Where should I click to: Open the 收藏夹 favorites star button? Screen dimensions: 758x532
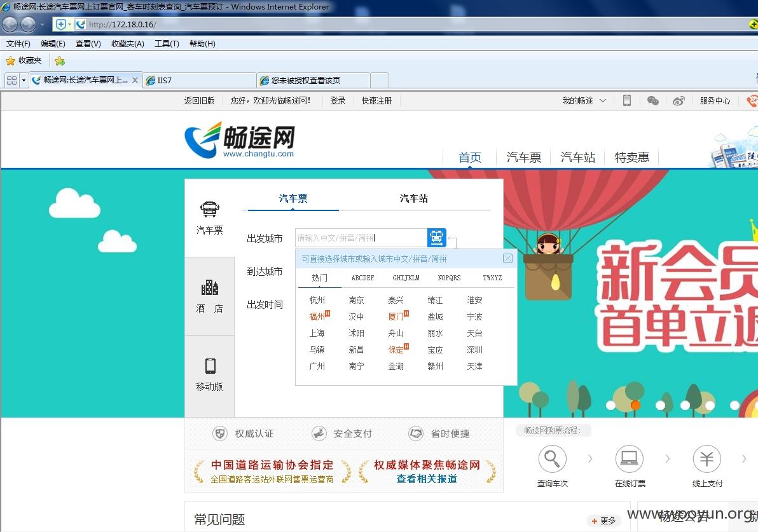pos(24,60)
